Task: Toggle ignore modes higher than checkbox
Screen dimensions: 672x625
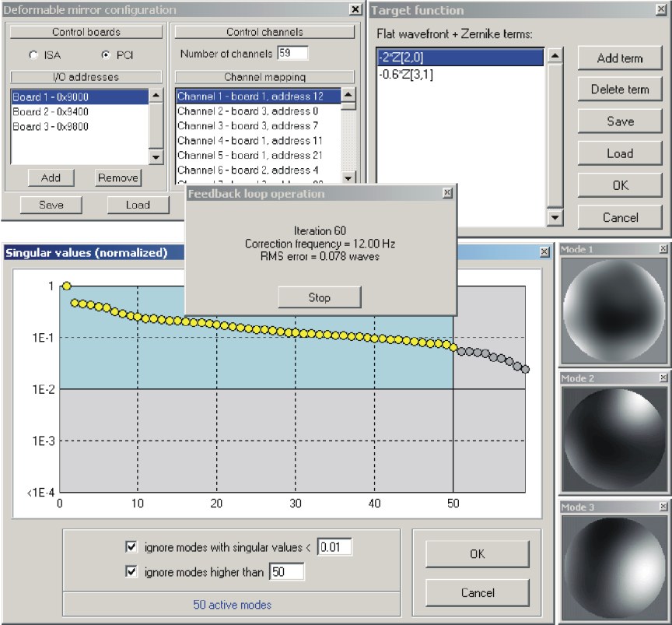Action: pyautogui.click(x=131, y=573)
